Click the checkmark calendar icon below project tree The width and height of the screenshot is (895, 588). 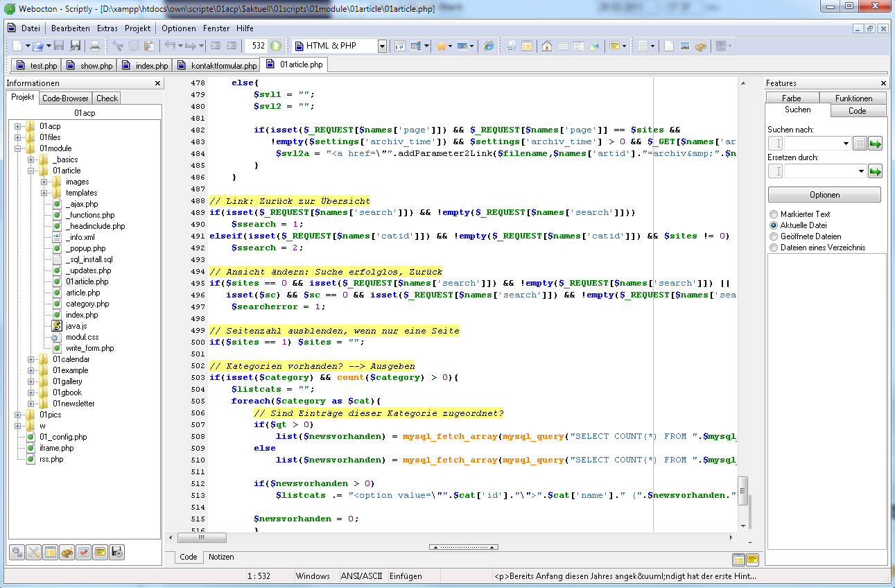click(84, 552)
